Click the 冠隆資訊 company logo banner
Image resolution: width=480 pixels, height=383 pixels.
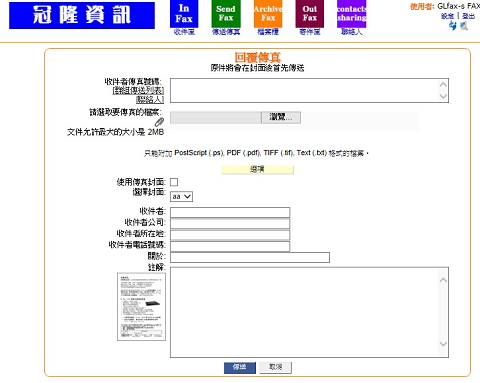coord(82,15)
